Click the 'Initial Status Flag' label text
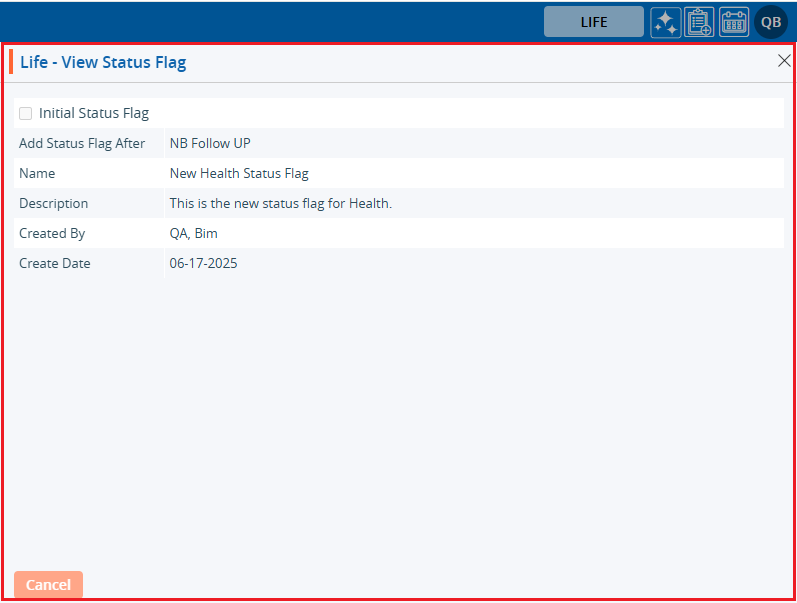Image resolution: width=797 pixels, height=603 pixels. click(94, 113)
